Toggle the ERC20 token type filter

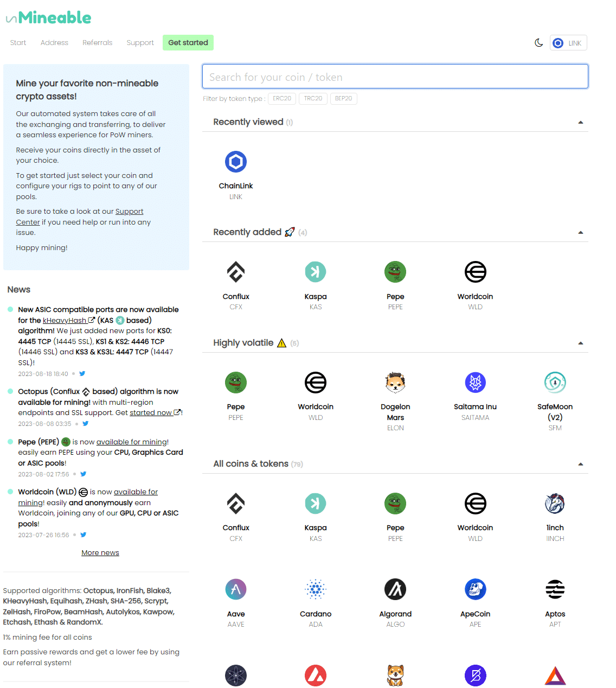282,99
